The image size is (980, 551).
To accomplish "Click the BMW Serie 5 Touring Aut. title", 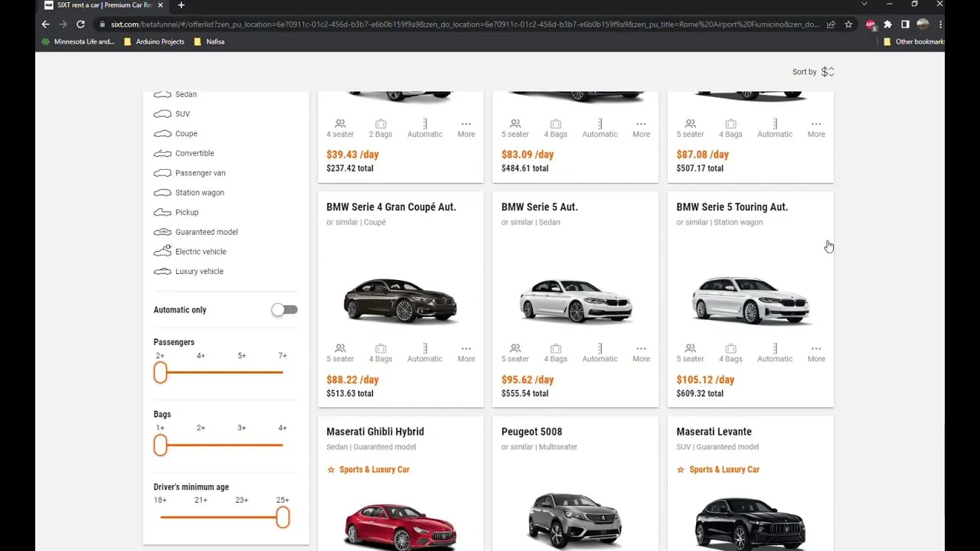I will pos(732,207).
